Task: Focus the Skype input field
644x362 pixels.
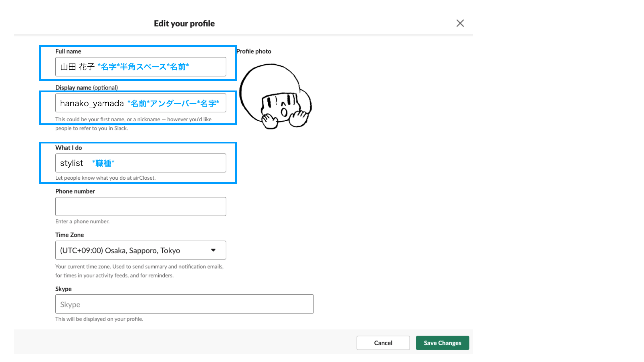Action: click(x=184, y=304)
